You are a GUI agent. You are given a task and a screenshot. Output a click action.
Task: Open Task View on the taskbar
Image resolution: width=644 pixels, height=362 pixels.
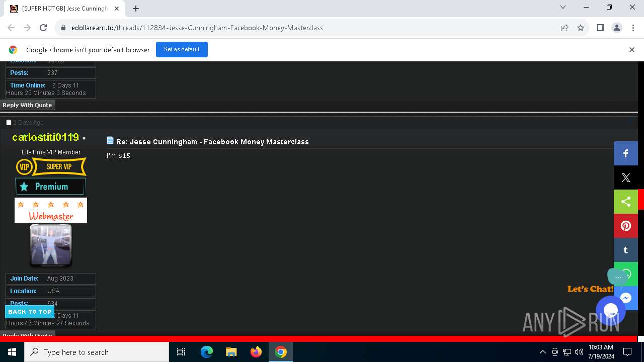tap(181, 352)
